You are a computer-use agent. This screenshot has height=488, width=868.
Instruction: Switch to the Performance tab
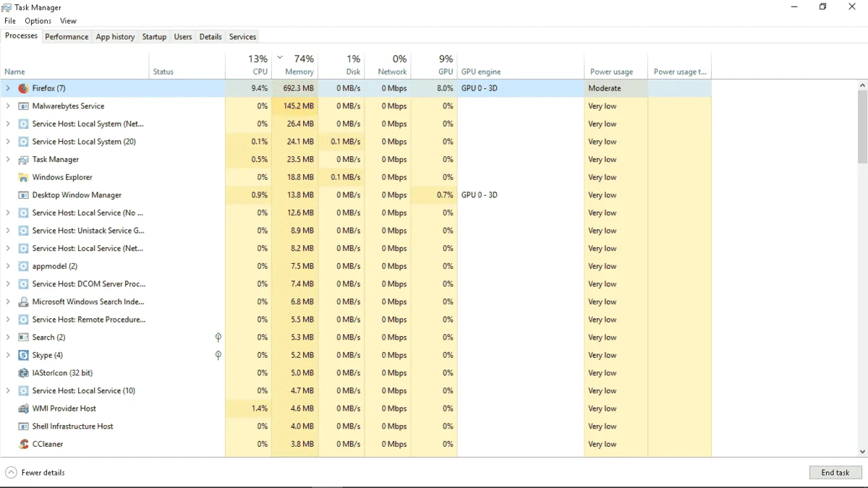pos(67,37)
